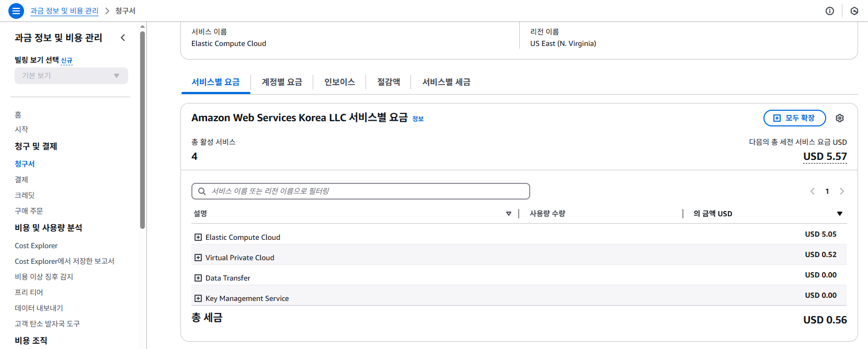The image size is (868, 349).
Task: Open 구매 주문 in the sidebar
Action: pyautogui.click(x=29, y=211)
